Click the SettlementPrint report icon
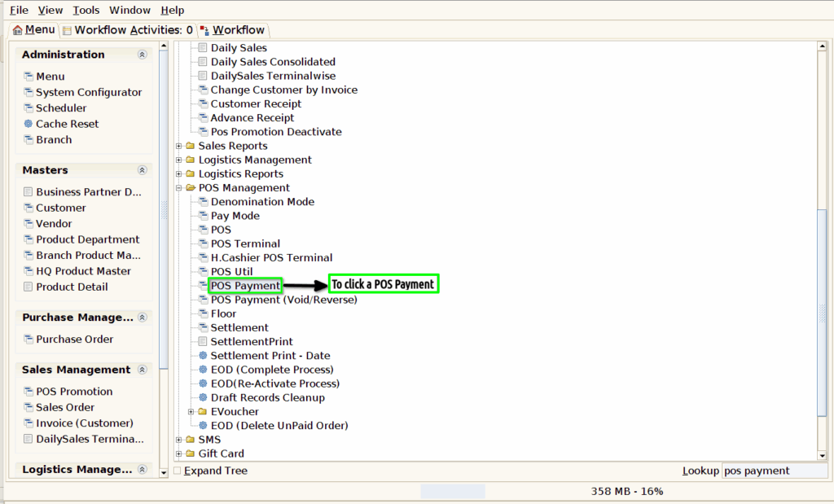 pyautogui.click(x=203, y=341)
